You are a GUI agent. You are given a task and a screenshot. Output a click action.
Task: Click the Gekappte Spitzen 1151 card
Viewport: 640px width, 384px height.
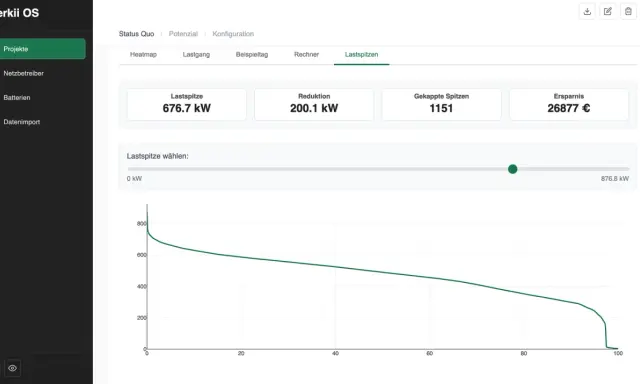(441, 104)
